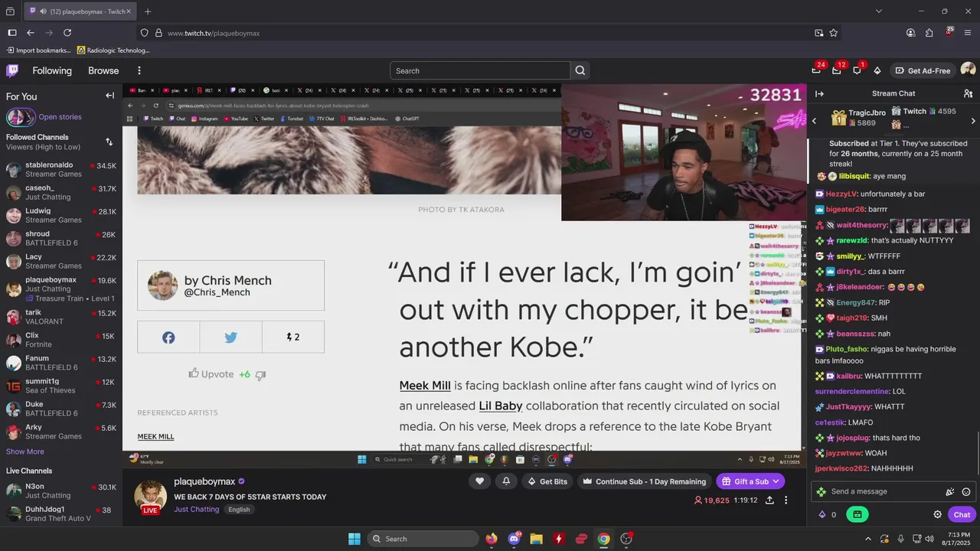This screenshot has height=551, width=980.
Task: Click the search magnifier button
Action: pos(580,70)
